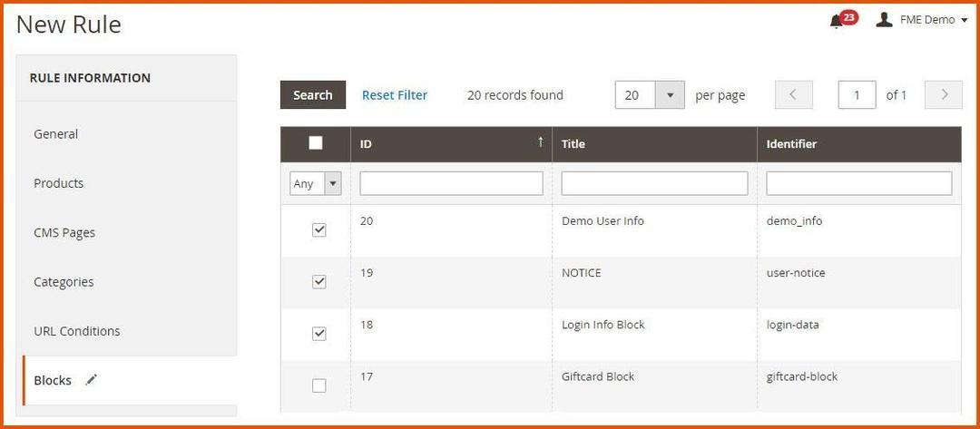
Task: Click the Search button
Action: [x=313, y=95]
